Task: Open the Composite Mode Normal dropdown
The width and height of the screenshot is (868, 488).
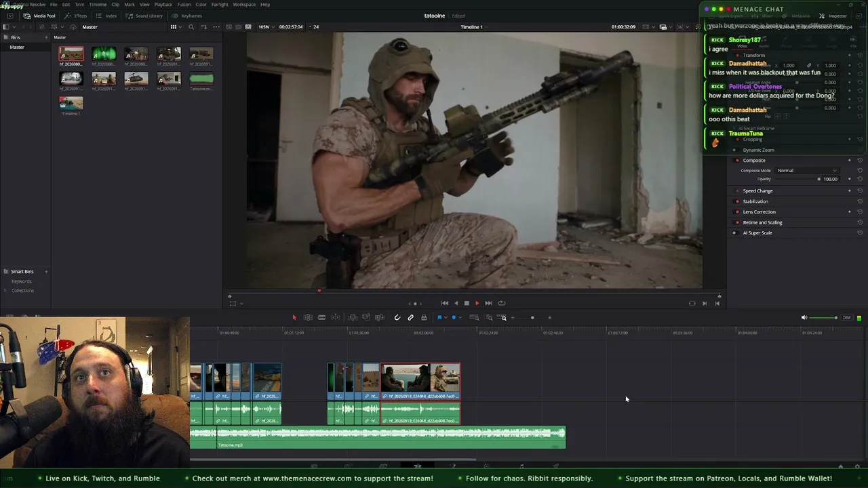Action: coord(807,170)
